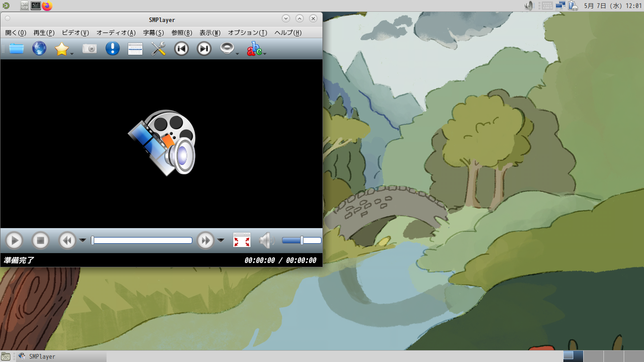This screenshot has width=644, height=362.
Task: Open the オプション(T) menu
Action: pos(248,33)
